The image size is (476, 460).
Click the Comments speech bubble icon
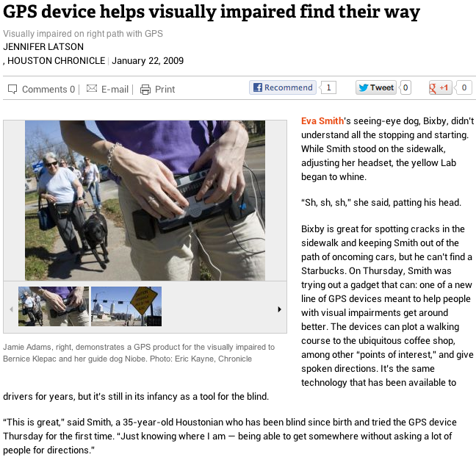point(12,89)
